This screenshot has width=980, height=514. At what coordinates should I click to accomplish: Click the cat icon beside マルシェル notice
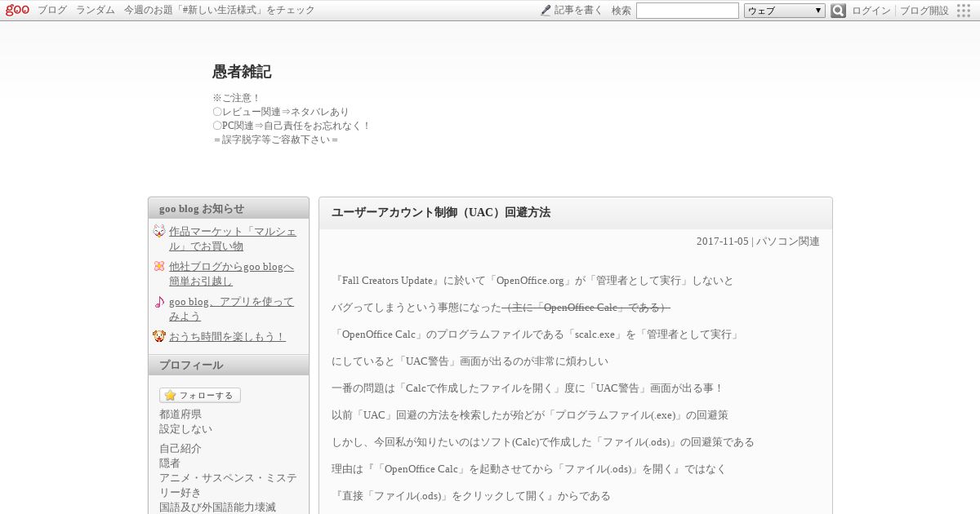159,231
